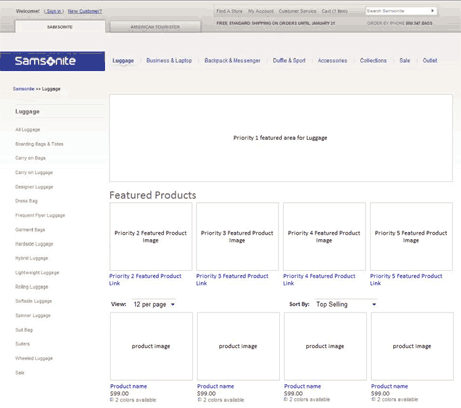Click the Luggage sidebar heading
The width and height of the screenshot is (461, 408).
[x=27, y=112]
